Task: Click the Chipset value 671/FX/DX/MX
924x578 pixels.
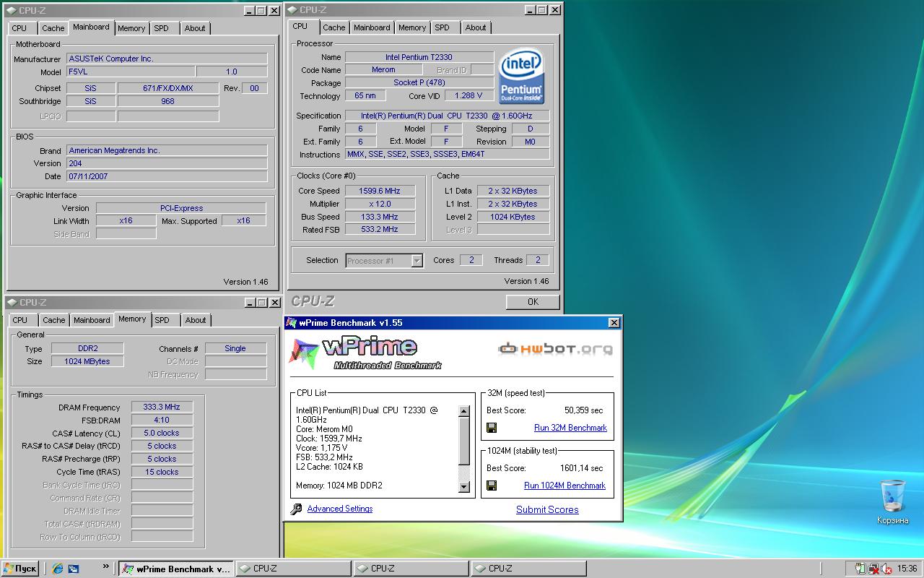Action: tap(167, 88)
